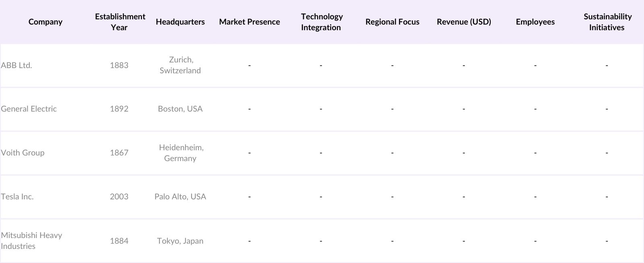This screenshot has height=263, width=644.
Task: Select the ABB Ltd. company cell
Action: [17, 65]
